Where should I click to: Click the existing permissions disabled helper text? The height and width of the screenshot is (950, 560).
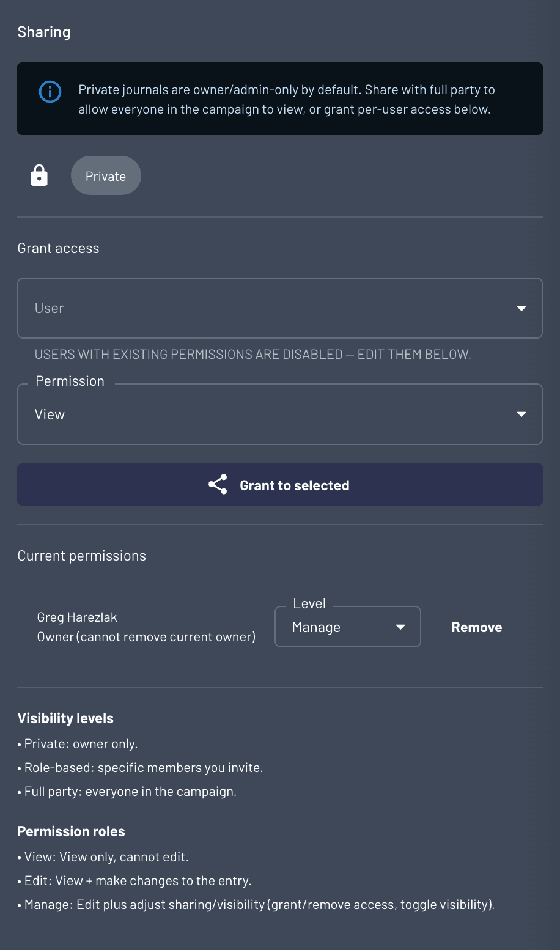pyautogui.click(x=252, y=355)
